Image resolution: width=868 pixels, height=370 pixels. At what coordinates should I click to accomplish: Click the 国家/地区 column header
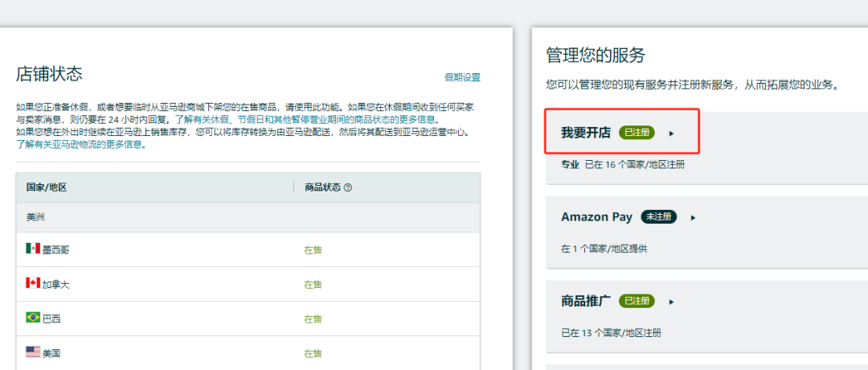[47, 187]
